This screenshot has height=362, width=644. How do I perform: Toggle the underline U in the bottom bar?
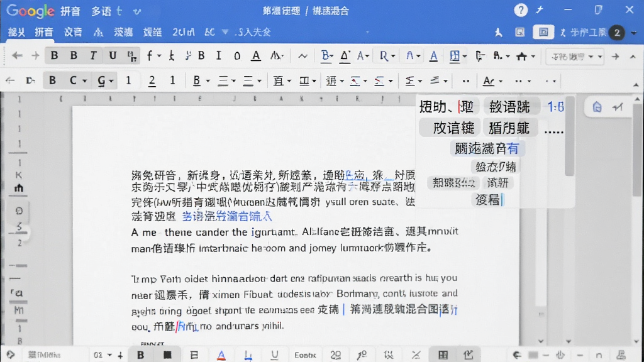pos(274,354)
